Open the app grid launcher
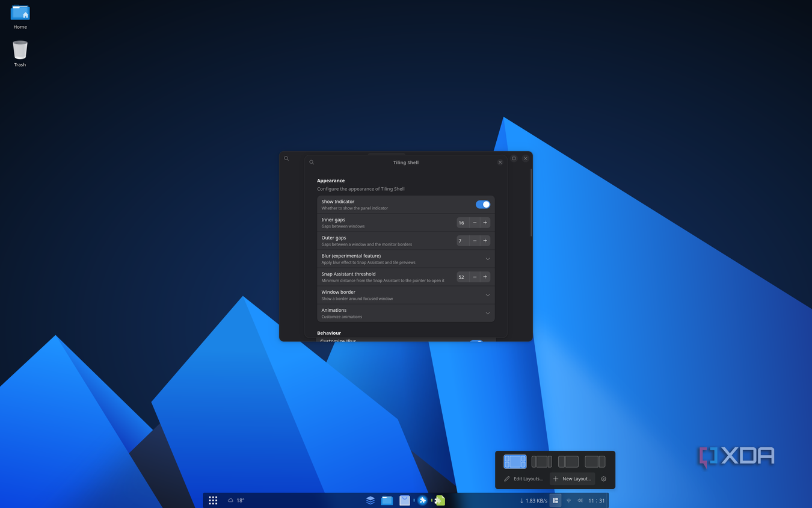812x508 pixels. pos(213,500)
